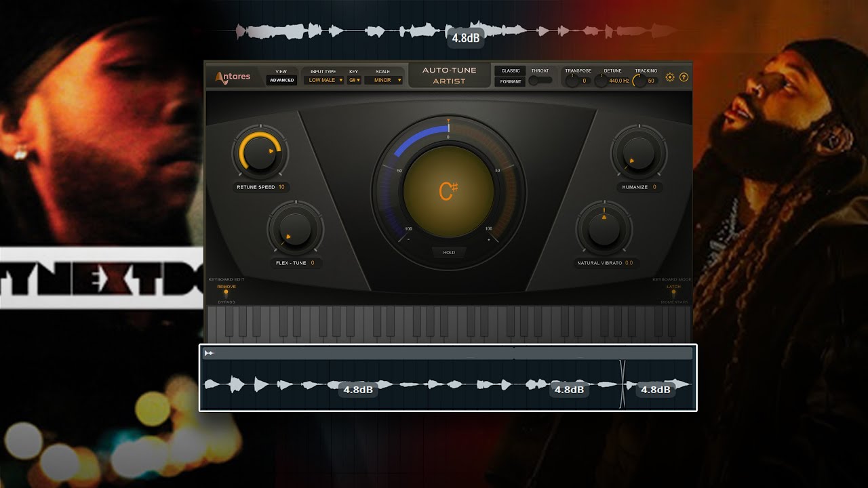Click the 4.8dB label right of the split cursor
The image size is (868, 488).
click(x=656, y=390)
